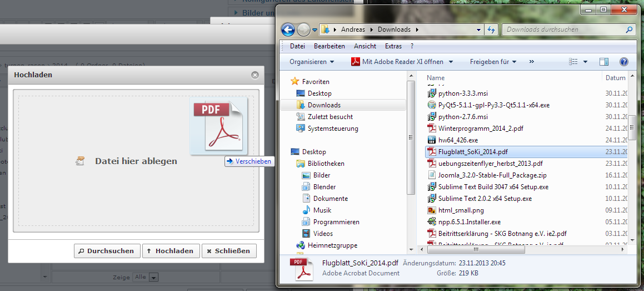Click the Hochladen upload button
Viewport: 644px width, 291px height.
coord(170,251)
